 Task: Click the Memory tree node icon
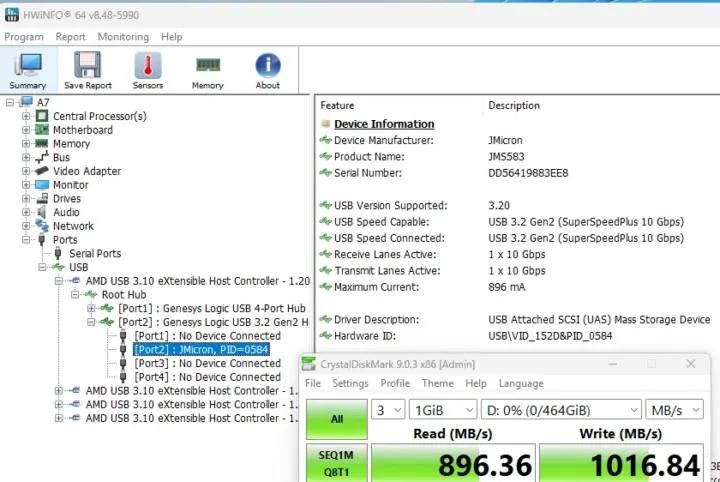(x=42, y=144)
